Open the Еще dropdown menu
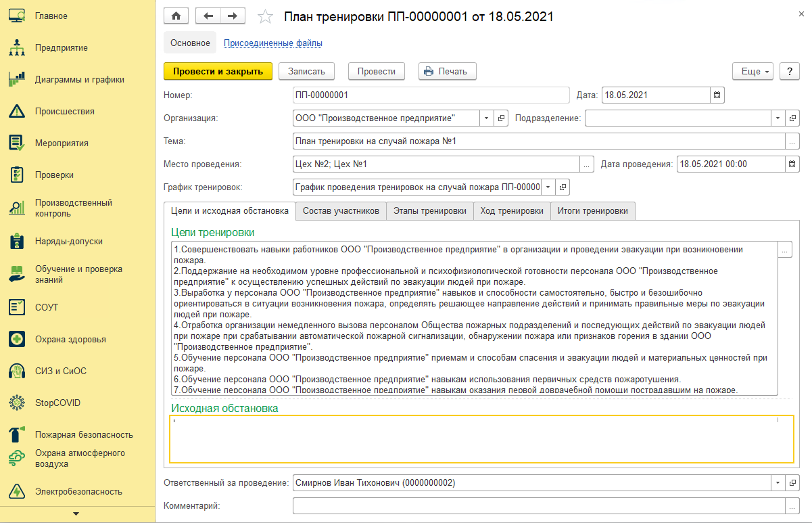The image size is (812, 523). 754,71
